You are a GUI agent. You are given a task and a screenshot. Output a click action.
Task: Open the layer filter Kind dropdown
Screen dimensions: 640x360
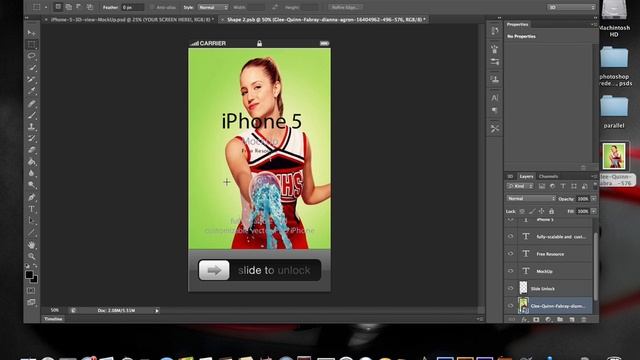pyautogui.click(x=520, y=186)
